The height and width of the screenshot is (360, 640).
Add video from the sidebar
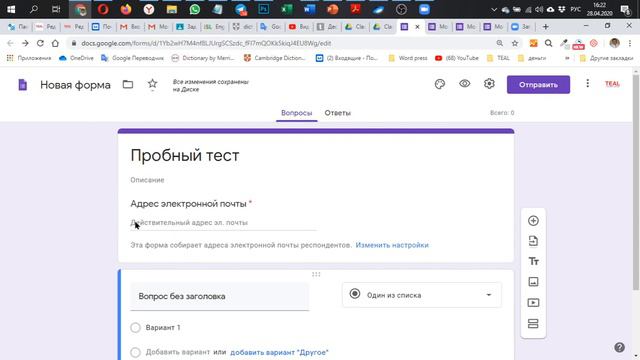pyautogui.click(x=533, y=302)
